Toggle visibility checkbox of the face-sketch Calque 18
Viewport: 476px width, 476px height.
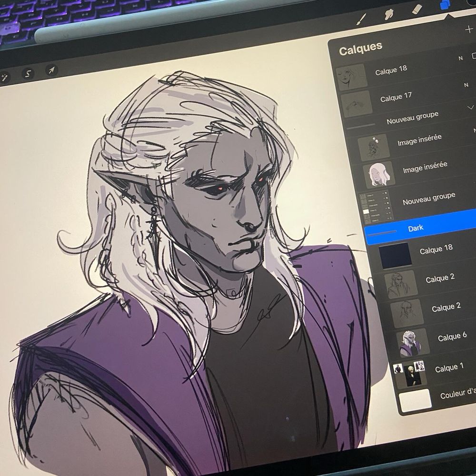474,56
